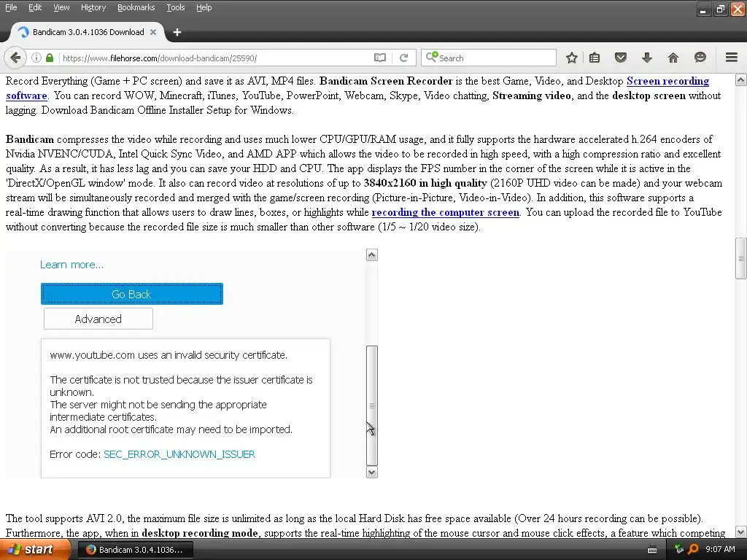Go to the Firefox home page
The image size is (747, 560).
673,58
